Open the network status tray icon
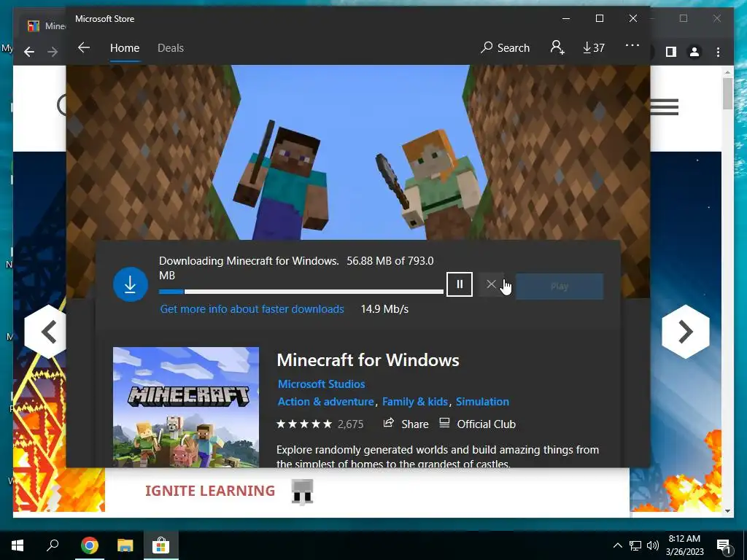The height and width of the screenshot is (560, 747). pyautogui.click(x=635, y=545)
